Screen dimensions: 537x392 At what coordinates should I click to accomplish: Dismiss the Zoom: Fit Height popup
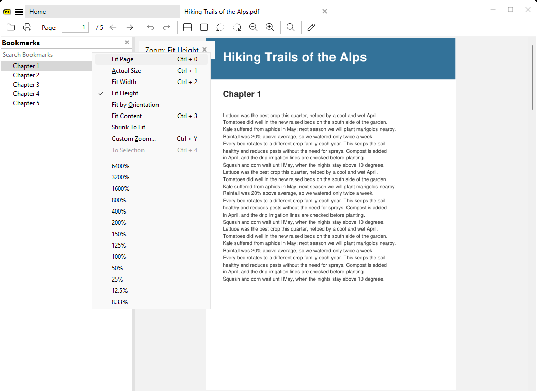click(x=204, y=50)
